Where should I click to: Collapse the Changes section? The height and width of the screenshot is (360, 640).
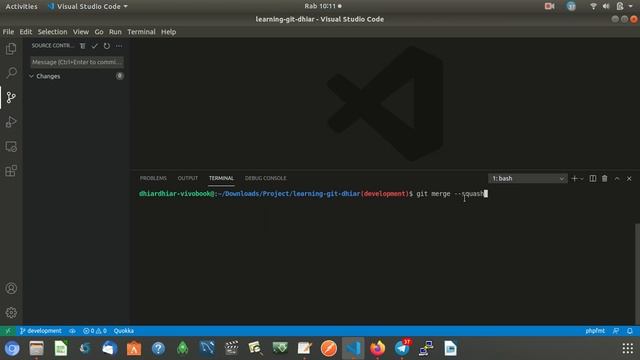coord(31,76)
